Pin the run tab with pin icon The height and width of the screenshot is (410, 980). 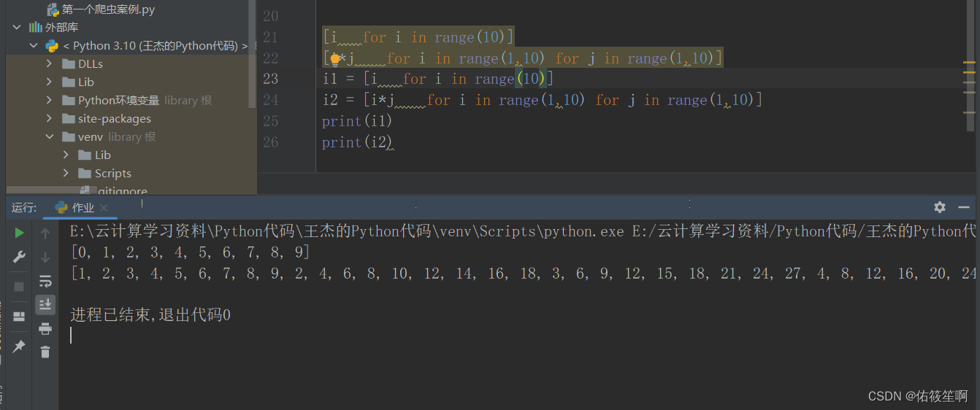pos(19,347)
